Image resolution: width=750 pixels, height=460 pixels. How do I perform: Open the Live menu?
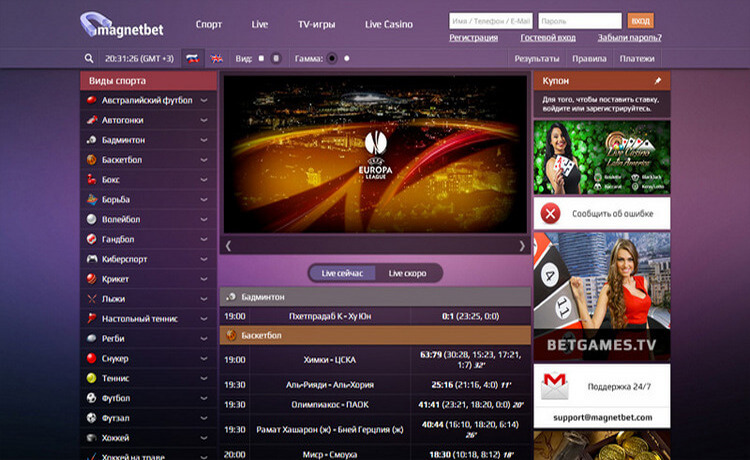pyautogui.click(x=260, y=24)
